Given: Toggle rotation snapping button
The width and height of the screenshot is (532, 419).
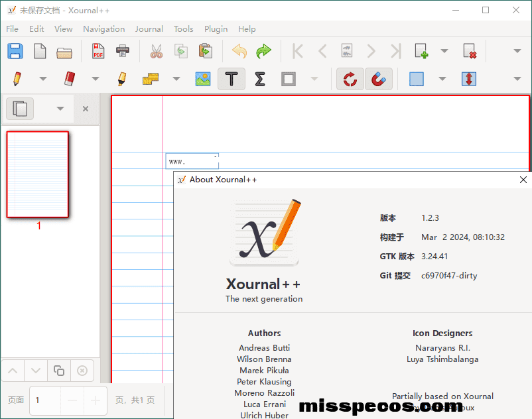Looking at the screenshot, I should [x=350, y=79].
